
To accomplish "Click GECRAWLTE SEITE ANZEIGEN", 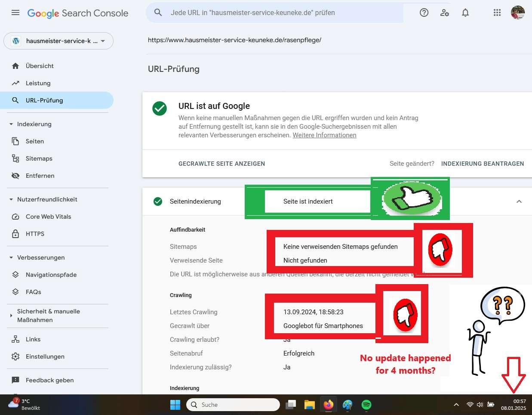I will coord(222,164).
